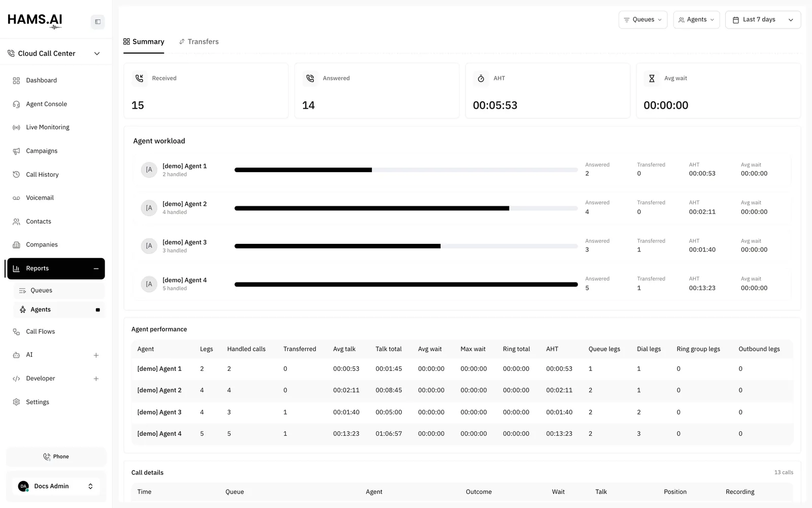Click the Received incoming call icon

click(139, 78)
